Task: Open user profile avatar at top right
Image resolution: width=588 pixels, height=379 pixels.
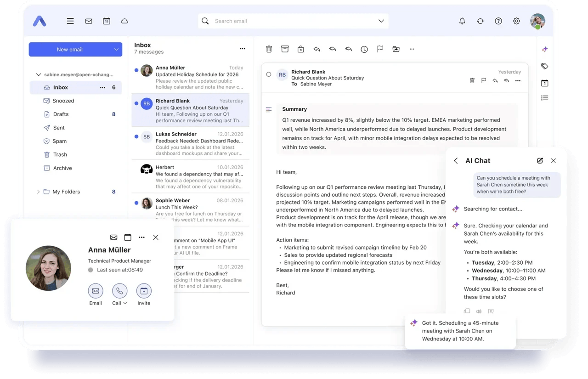Action: click(537, 21)
